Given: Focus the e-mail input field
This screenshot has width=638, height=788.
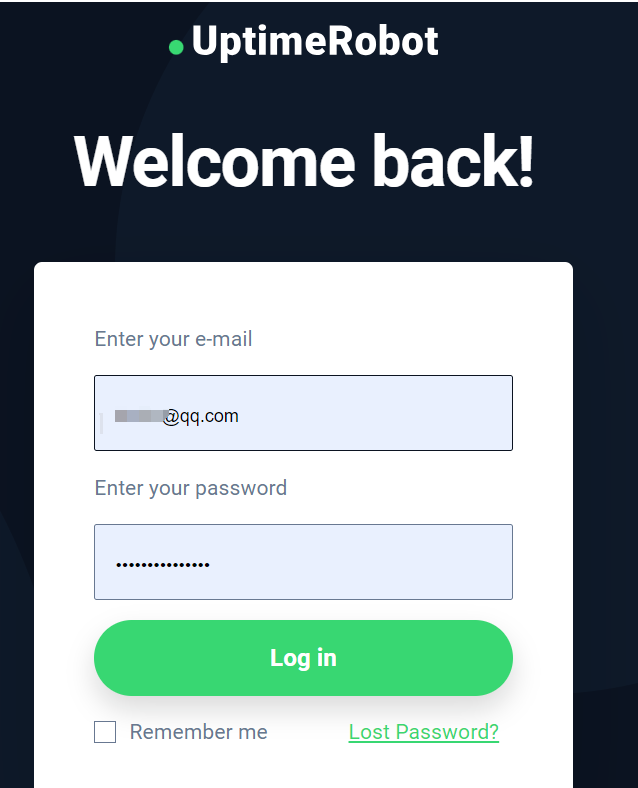Looking at the screenshot, I should (303, 413).
